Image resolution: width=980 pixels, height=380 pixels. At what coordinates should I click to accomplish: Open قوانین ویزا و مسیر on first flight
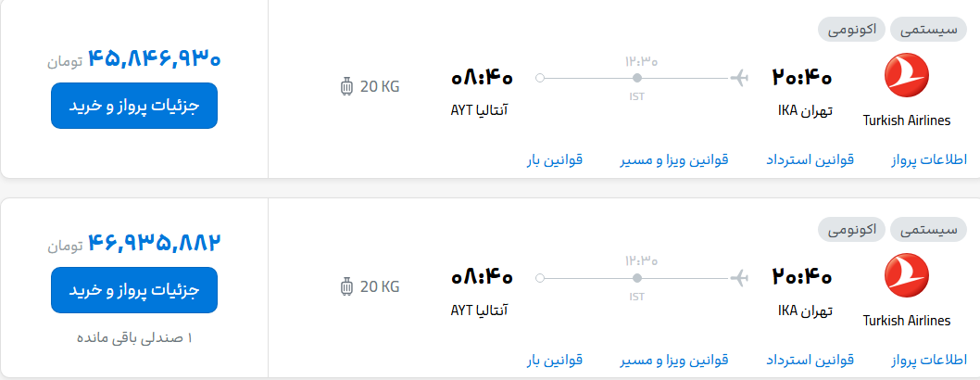pos(673,160)
